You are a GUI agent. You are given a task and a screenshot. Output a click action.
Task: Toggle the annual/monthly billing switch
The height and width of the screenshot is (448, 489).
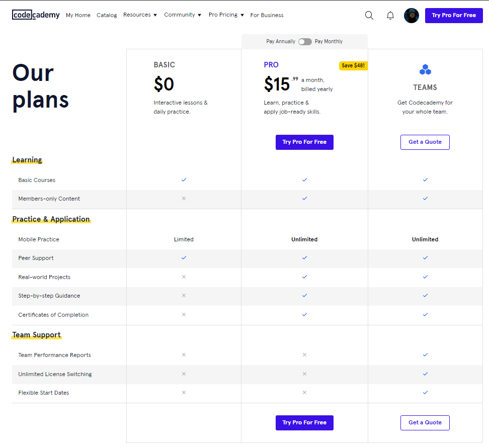point(305,42)
